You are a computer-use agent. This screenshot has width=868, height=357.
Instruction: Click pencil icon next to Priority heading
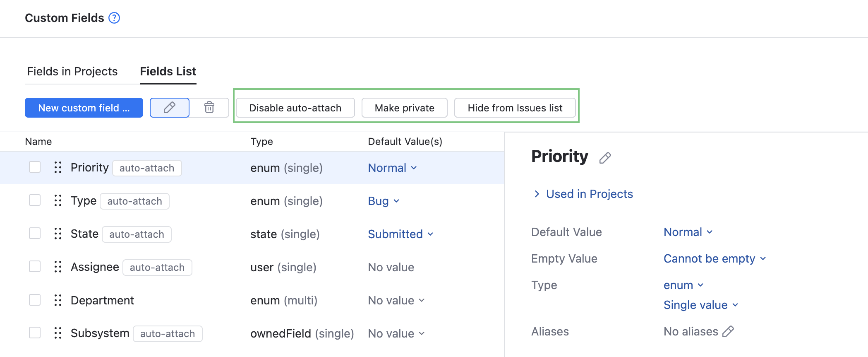605,158
